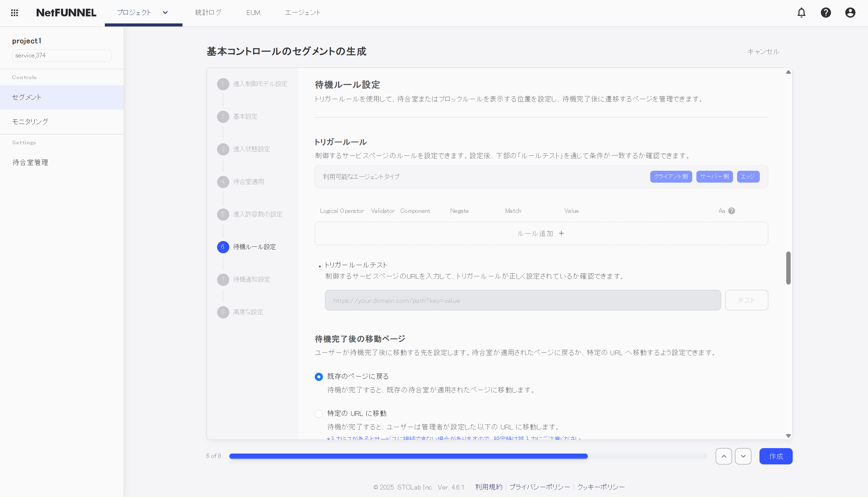Click the blue progress bar at the bottom
The height and width of the screenshot is (497, 868).
[408, 456]
